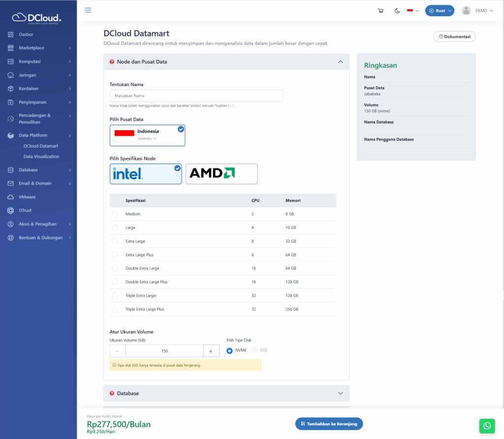Select the Medium specification radio button
The image size is (504, 439).
115,214
